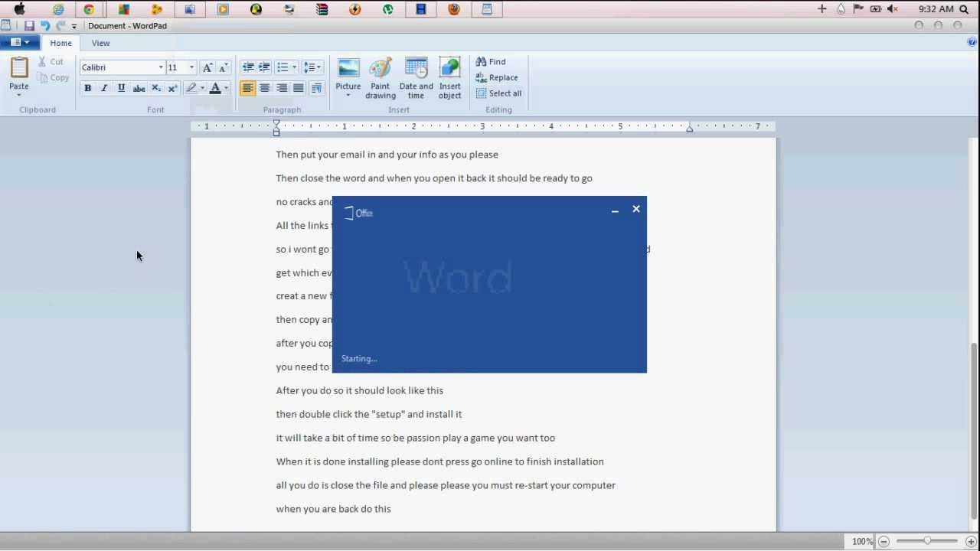This screenshot has width=980, height=551.
Task: Cut the selected text
Action: point(51,62)
